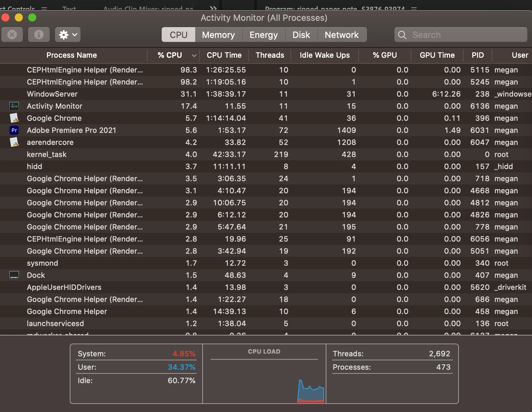Open the process info (i) button
This screenshot has height=412, width=532.
[39, 35]
